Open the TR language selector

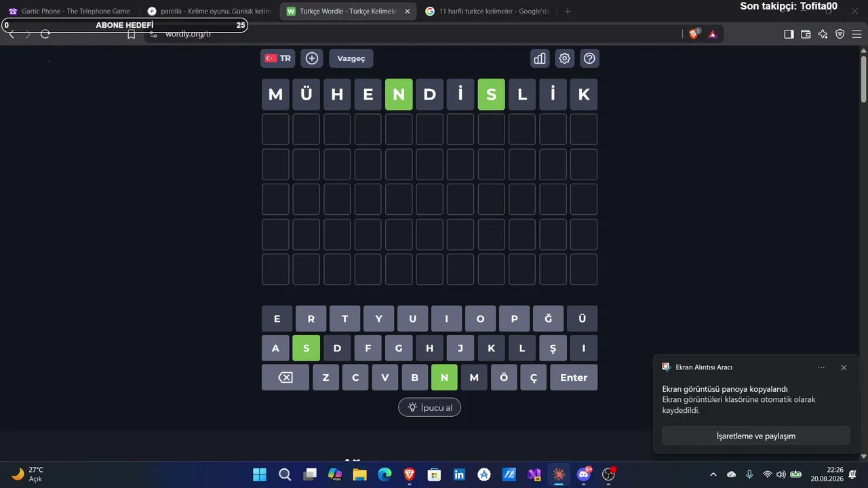tap(278, 58)
